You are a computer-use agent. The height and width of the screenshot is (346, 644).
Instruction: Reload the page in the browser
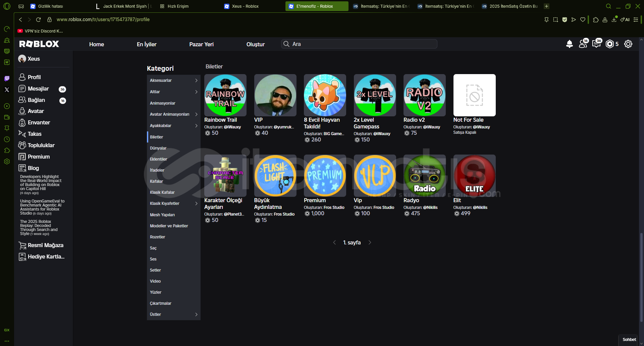coord(38,19)
